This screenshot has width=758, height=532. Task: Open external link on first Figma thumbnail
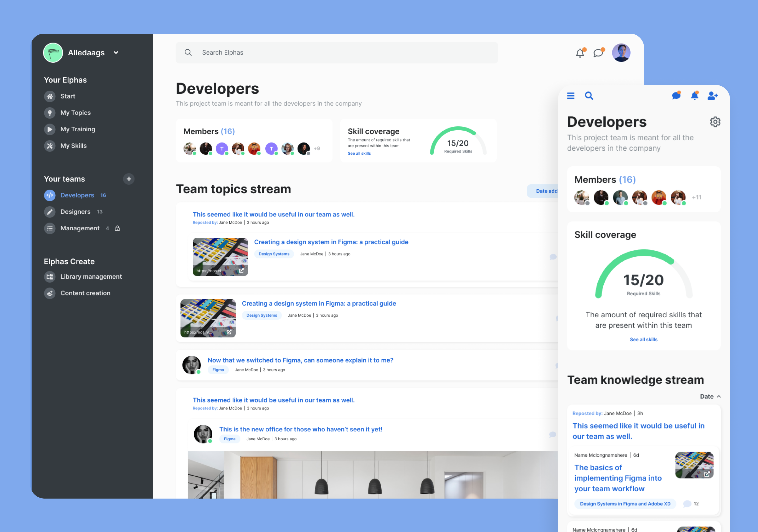[241, 271]
